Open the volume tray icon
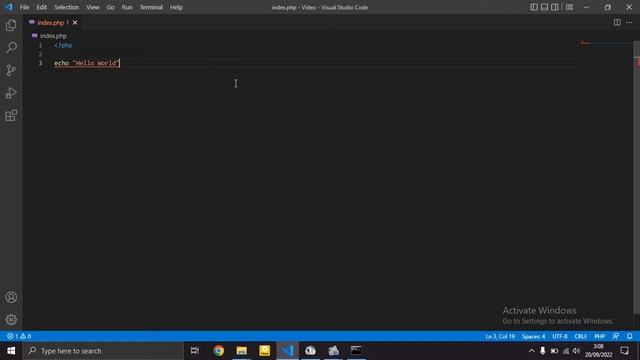The height and width of the screenshot is (360, 640). 576,351
